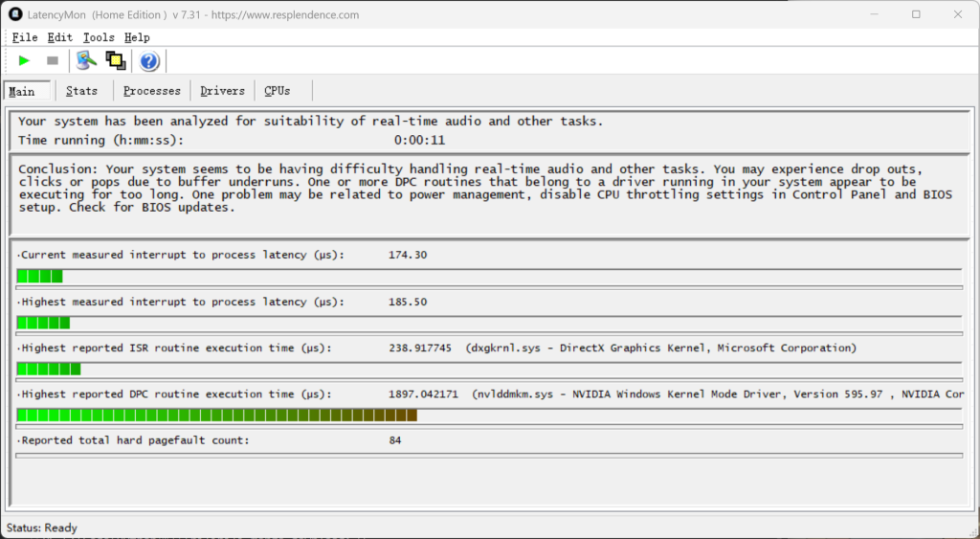Click the highest ISR routine execution time bar
This screenshot has height=539, width=980.
[x=49, y=369]
